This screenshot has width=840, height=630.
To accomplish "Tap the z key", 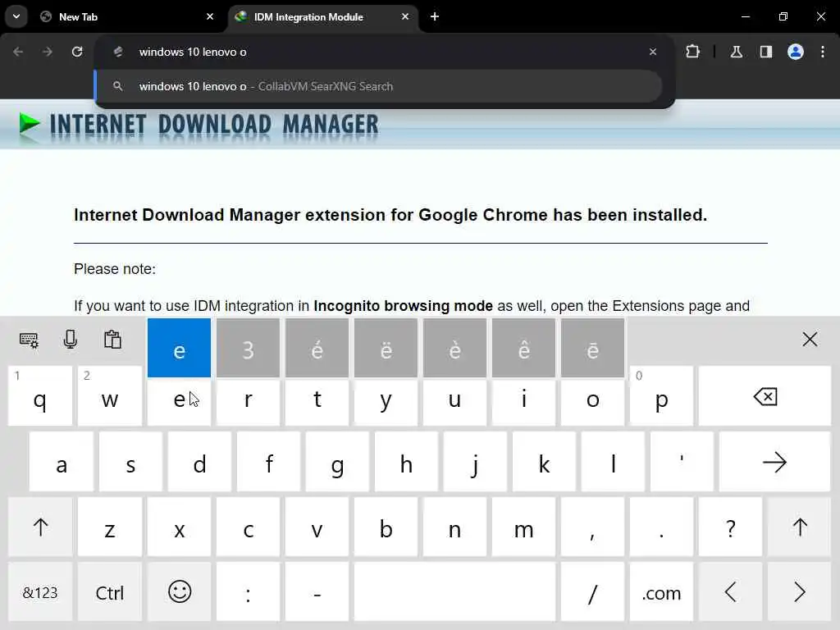I will [110, 527].
